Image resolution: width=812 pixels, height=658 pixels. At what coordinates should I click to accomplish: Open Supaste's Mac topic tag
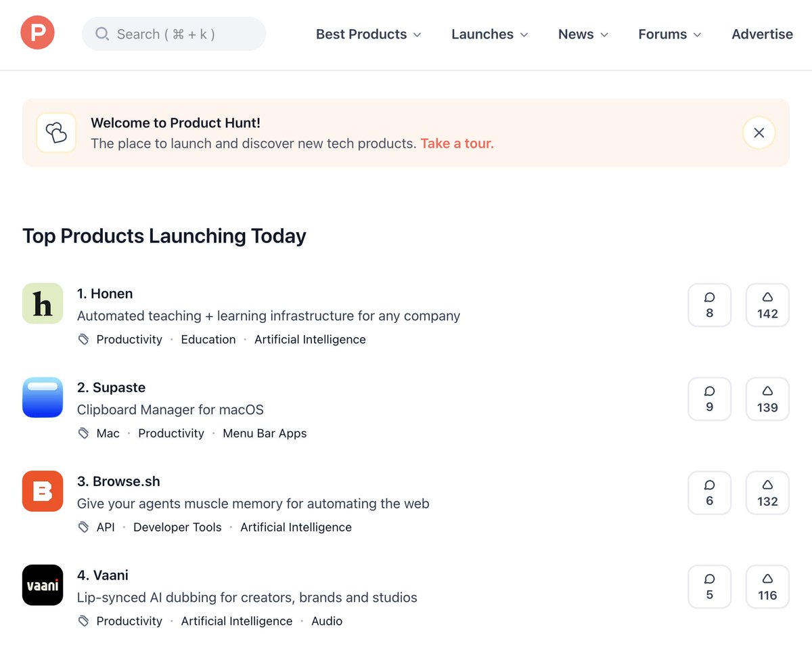[108, 433]
